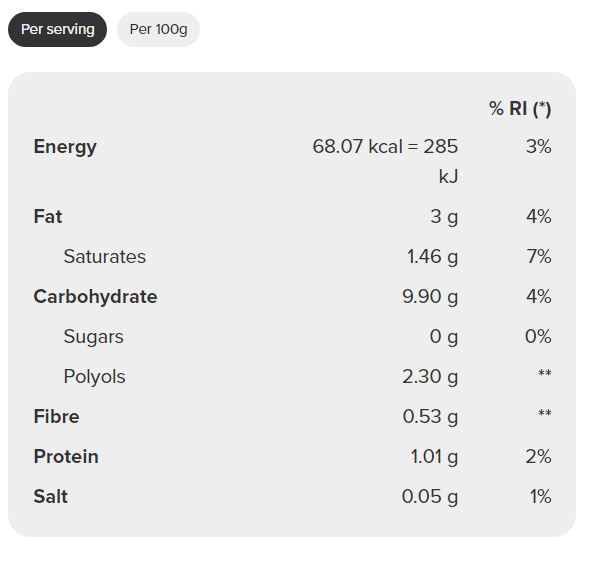Image resolution: width=591 pixels, height=562 pixels.
Task: Click the 1% salt reference intake
Action: (541, 496)
